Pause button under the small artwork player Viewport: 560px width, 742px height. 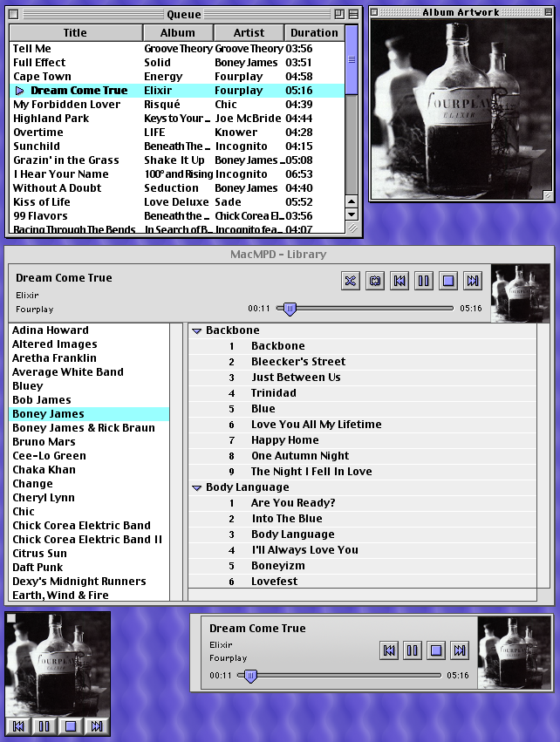pyautogui.click(x=44, y=726)
